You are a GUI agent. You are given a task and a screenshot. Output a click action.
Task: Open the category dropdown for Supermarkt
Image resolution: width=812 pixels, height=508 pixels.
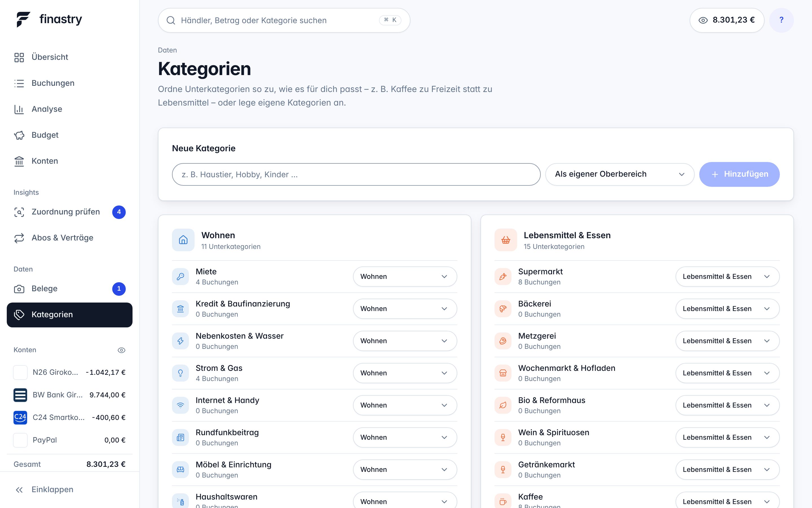click(727, 277)
